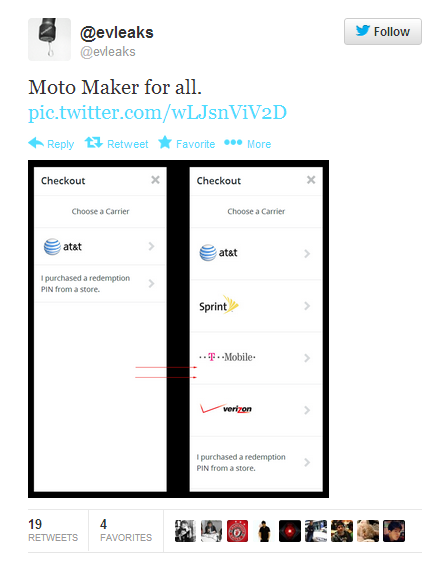The width and height of the screenshot is (437, 564).
Task: Open the pic.twitter.com/wLJsnViV2D link
Action: (x=158, y=112)
